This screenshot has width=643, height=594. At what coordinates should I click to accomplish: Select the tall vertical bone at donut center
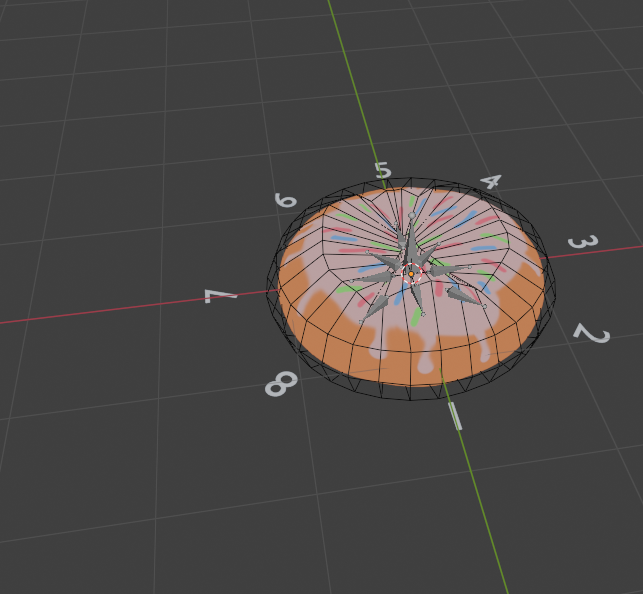(411, 242)
